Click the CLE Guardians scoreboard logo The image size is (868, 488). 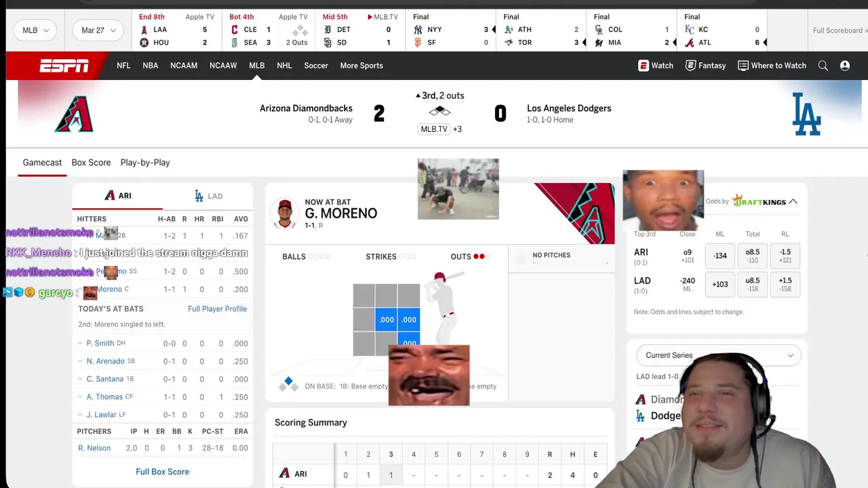[235, 30]
